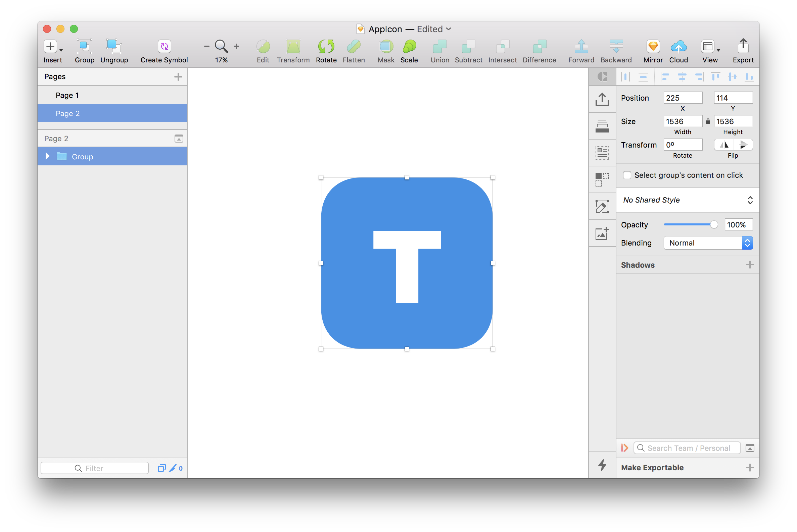Click the Export icon in toolbar
This screenshot has width=797, height=532.
click(743, 47)
